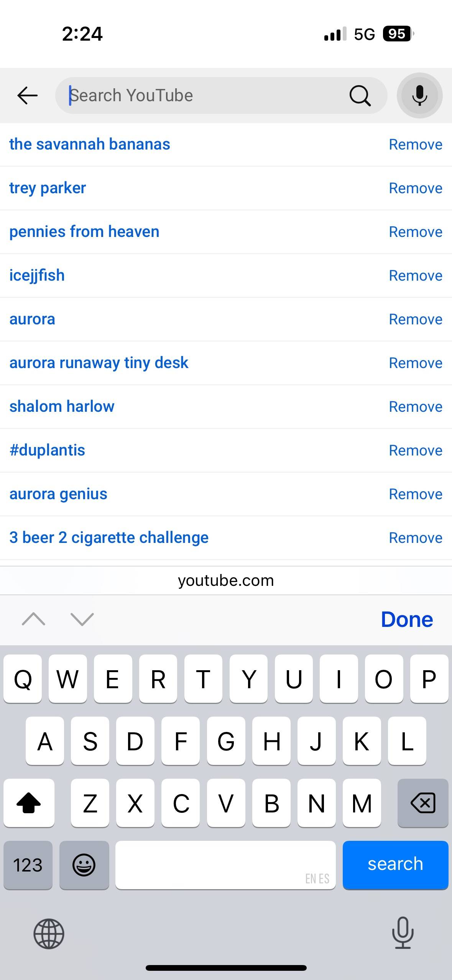Tap the youtube.com address bar

coord(226,580)
